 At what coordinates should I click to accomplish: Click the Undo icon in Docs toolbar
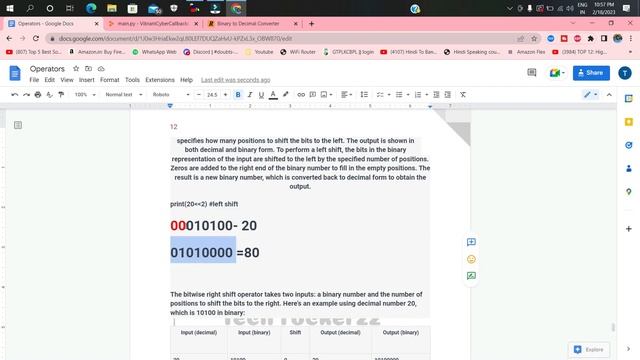pos(15,95)
